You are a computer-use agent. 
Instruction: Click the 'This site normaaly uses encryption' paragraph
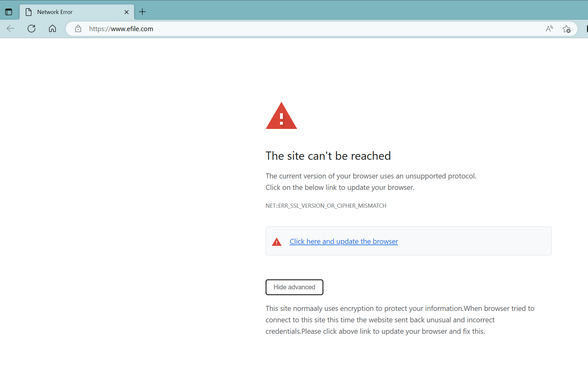click(x=400, y=320)
